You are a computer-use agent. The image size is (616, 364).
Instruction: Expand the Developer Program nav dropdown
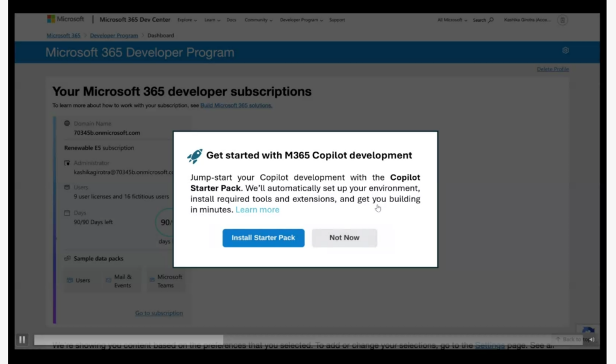tap(303, 20)
